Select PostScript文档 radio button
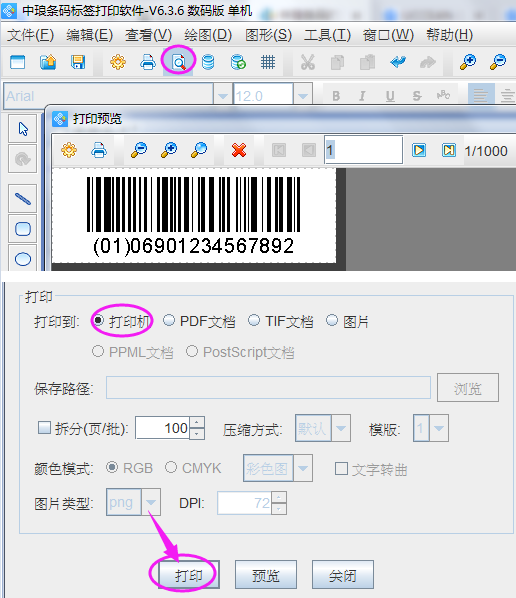Image resolution: width=516 pixels, height=598 pixels. [192, 351]
